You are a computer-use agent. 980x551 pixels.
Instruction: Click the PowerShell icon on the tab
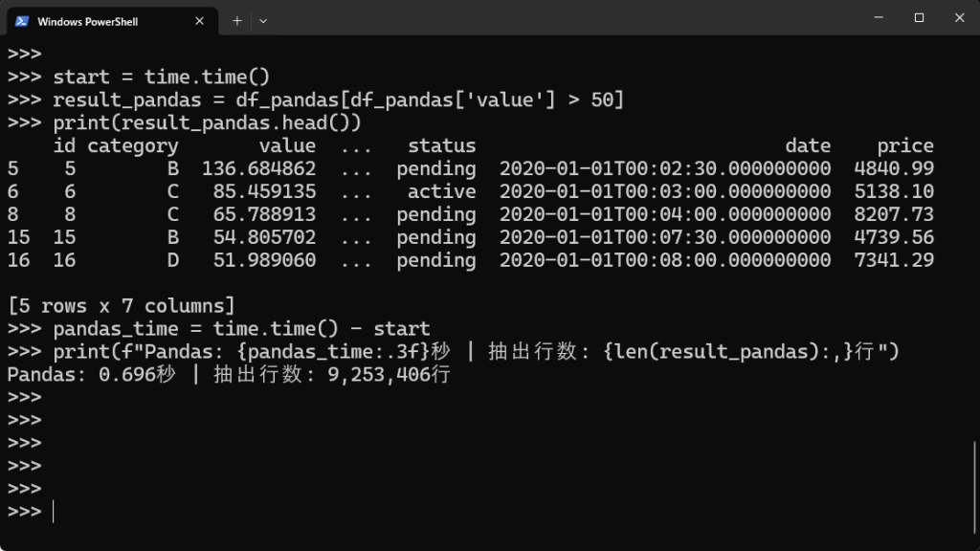[21, 20]
